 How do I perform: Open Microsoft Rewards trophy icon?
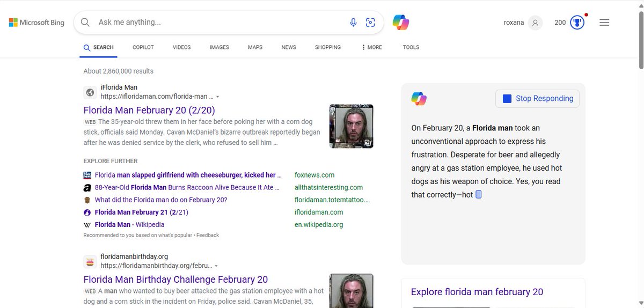[577, 23]
